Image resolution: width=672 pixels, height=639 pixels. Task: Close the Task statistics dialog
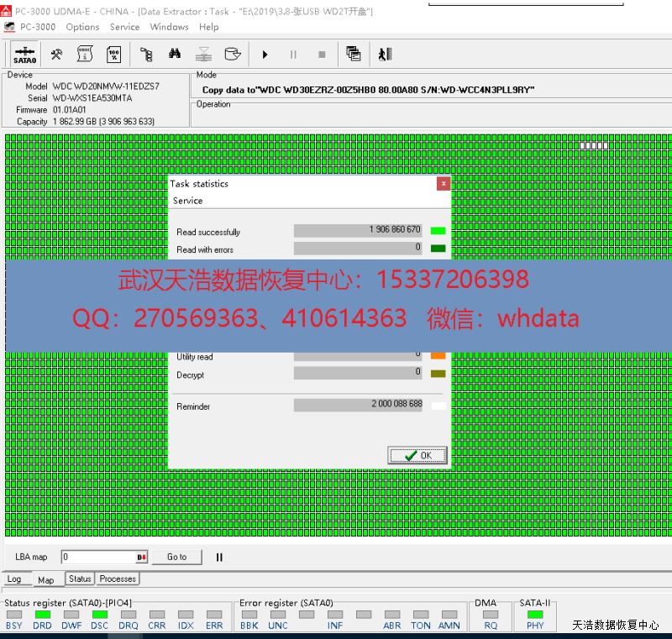(444, 183)
